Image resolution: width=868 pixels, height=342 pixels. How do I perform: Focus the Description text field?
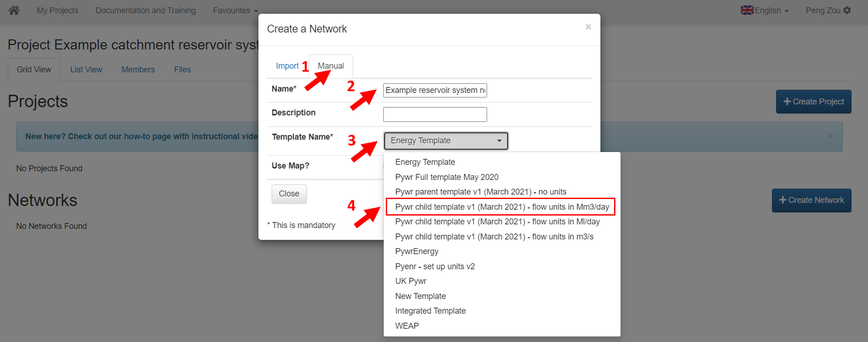tap(435, 115)
